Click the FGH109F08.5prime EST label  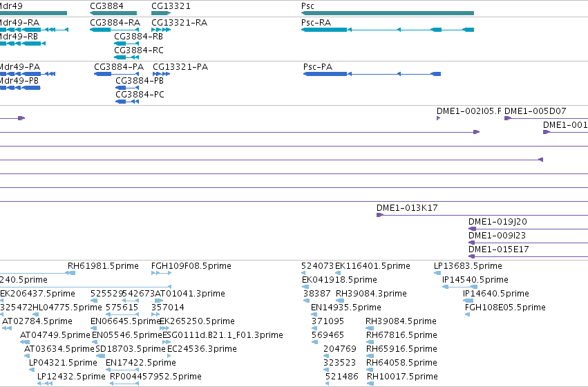coord(191,266)
